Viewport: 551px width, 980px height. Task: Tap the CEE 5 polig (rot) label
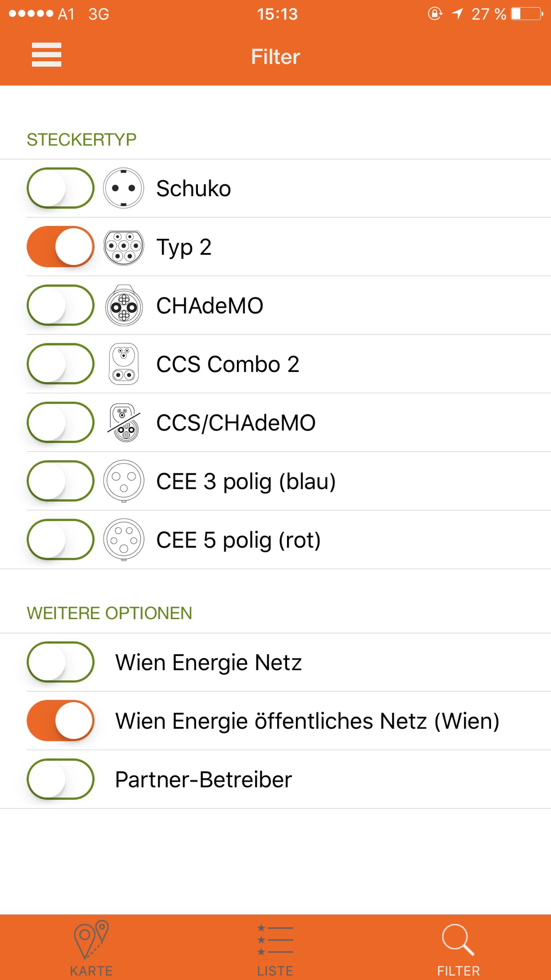point(238,540)
